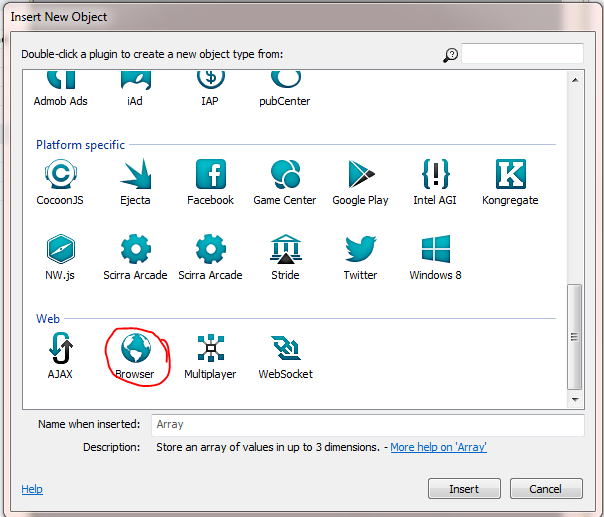
Task: Click the plugin search box
Action: (x=522, y=54)
